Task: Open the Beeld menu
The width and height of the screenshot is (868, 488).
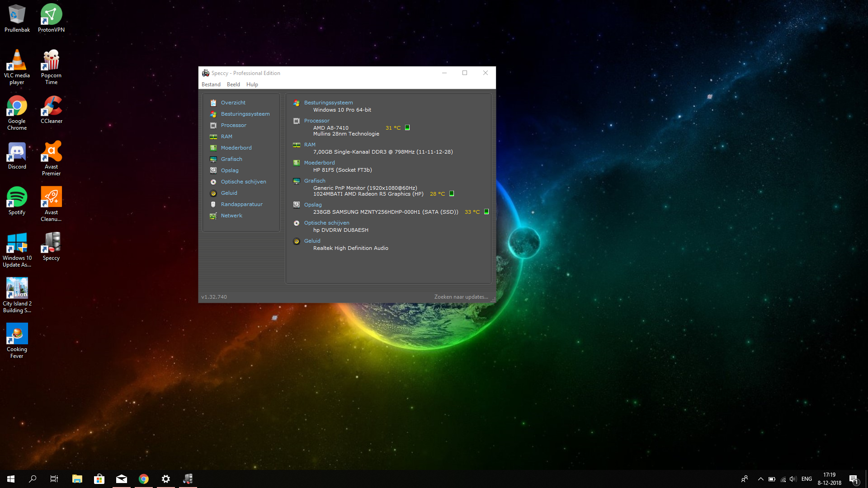Action: pos(233,84)
